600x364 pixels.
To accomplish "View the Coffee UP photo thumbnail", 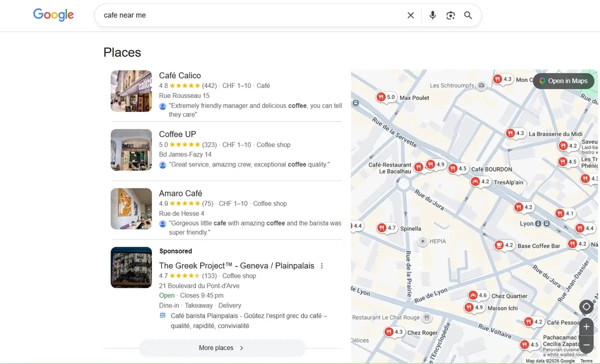I will (x=131, y=149).
